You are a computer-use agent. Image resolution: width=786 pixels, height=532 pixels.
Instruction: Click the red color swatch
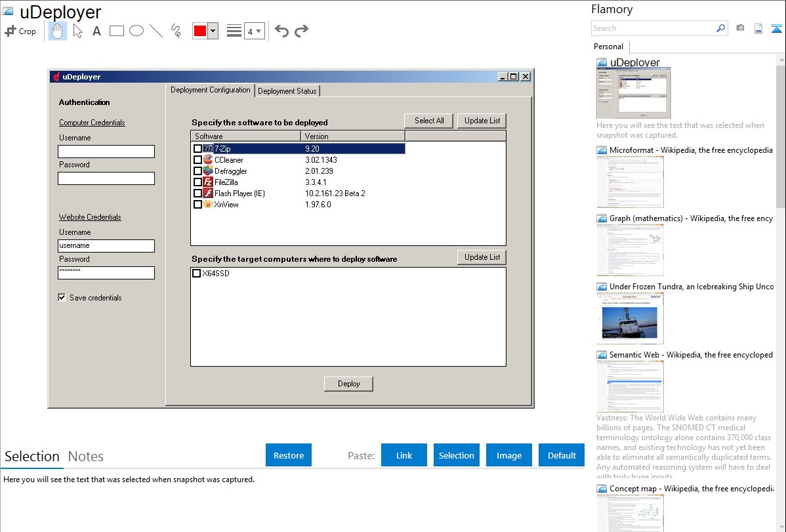tap(200, 31)
